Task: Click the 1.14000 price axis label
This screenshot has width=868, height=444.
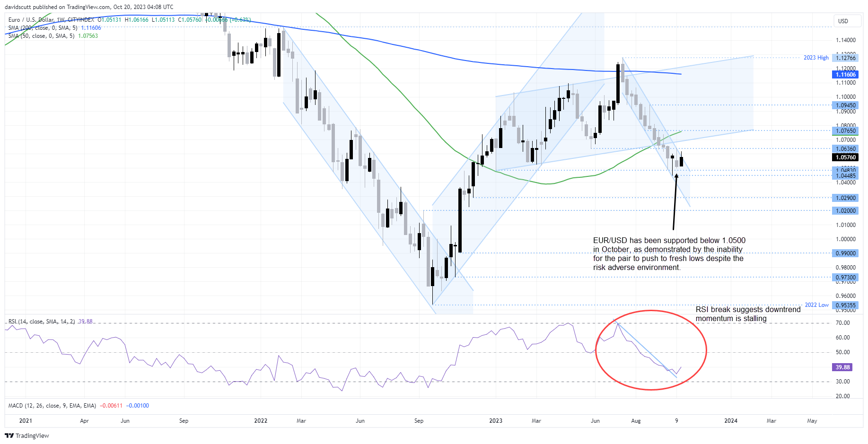Action: tap(846, 40)
